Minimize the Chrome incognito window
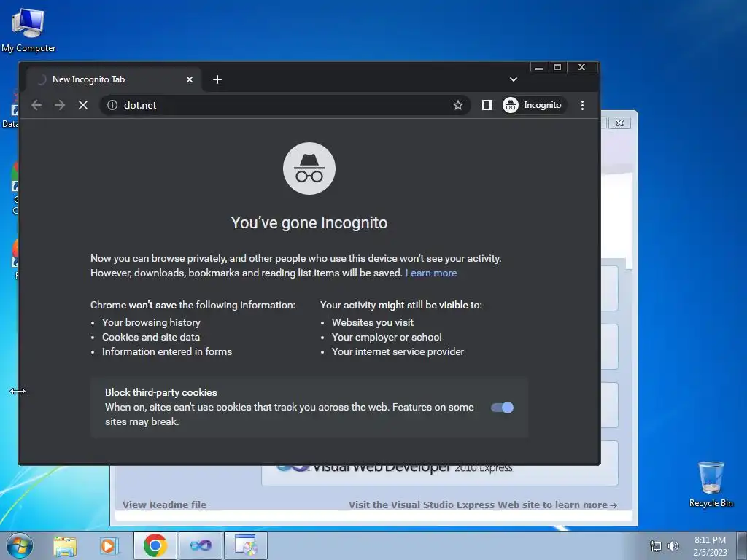 [539, 68]
